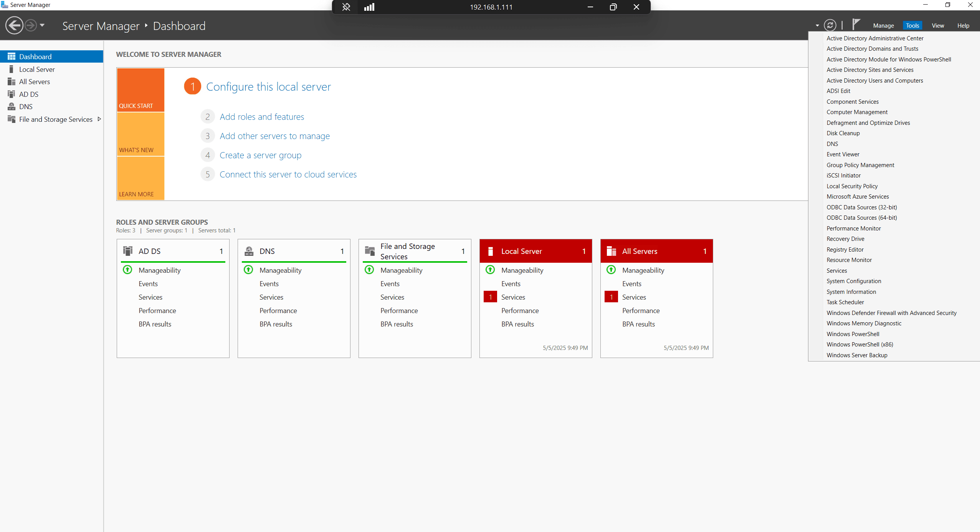Screen dimensions: 980x532
Task: Open dropdown arrow left of refresh icon
Action: coord(817,26)
